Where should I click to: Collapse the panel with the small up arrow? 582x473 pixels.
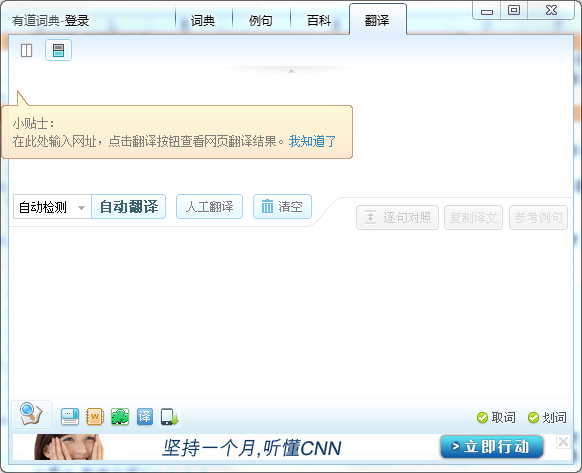(x=291, y=71)
